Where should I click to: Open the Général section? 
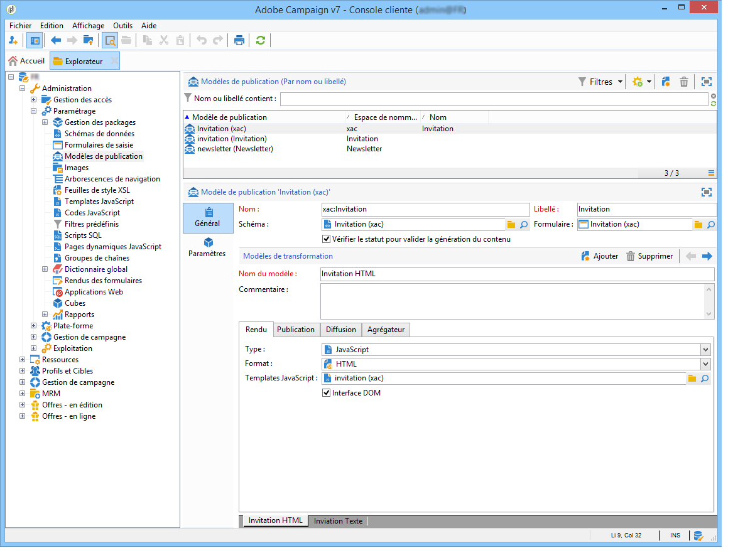click(x=208, y=218)
